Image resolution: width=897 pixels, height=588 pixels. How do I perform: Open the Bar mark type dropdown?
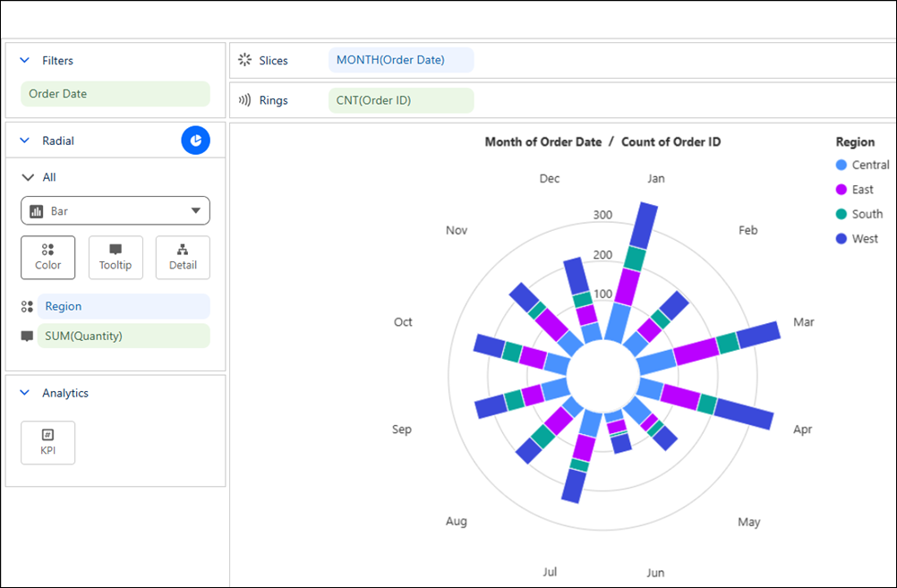[x=115, y=211]
